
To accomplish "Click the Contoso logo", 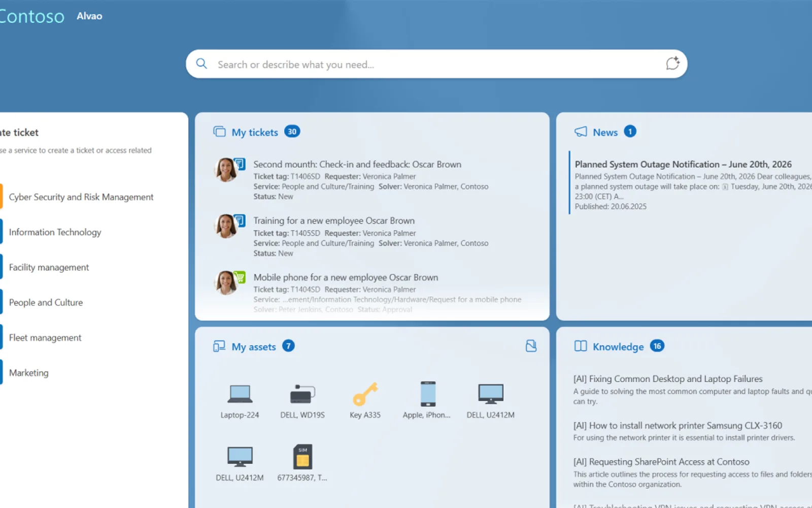I will tap(32, 16).
